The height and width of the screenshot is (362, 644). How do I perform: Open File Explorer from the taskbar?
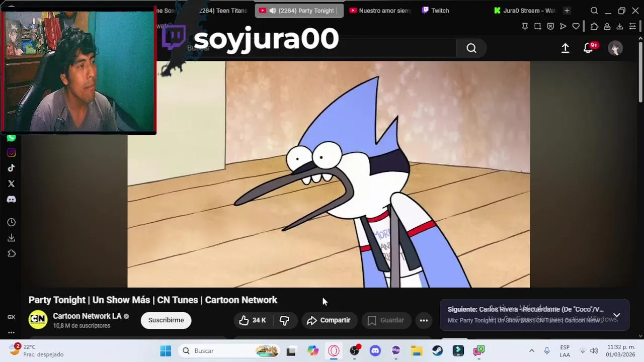pyautogui.click(x=417, y=351)
